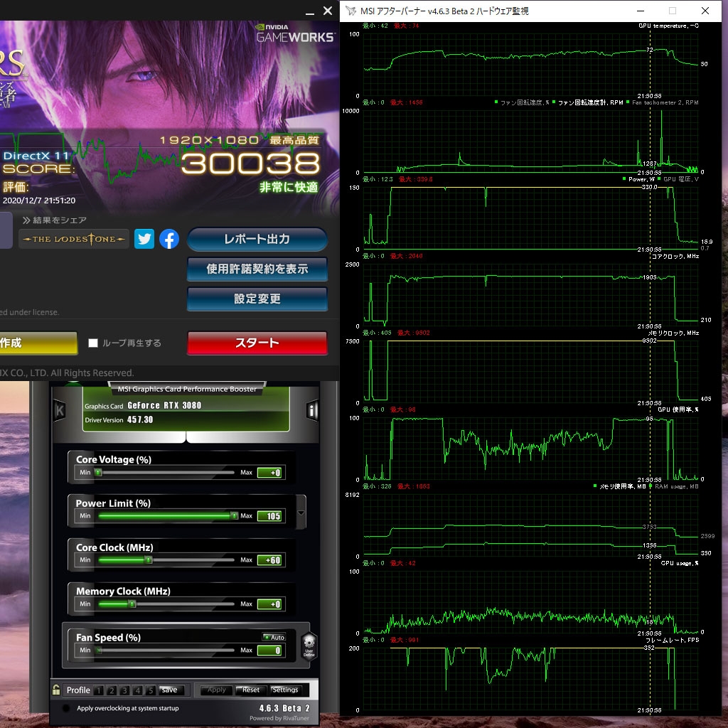
Task: Click the core clock (コアクロック) graph
Action: (x=530, y=295)
